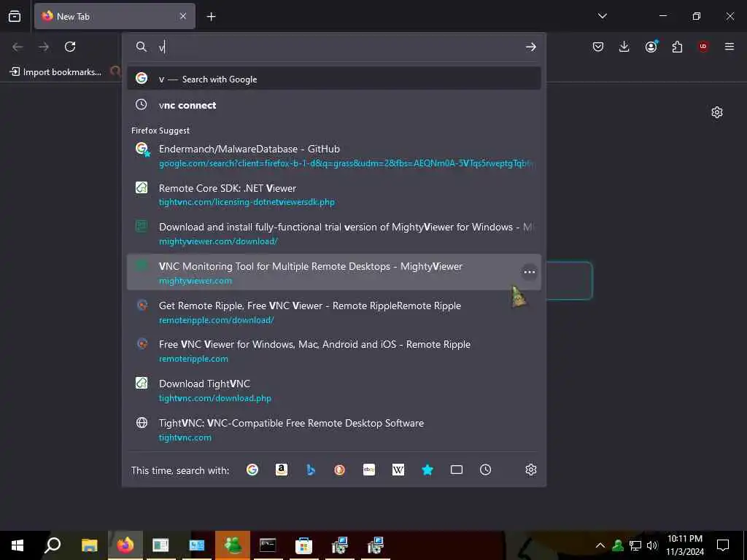The height and width of the screenshot is (560, 747).
Task: Search this time with eBay
Action: [369, 470]
